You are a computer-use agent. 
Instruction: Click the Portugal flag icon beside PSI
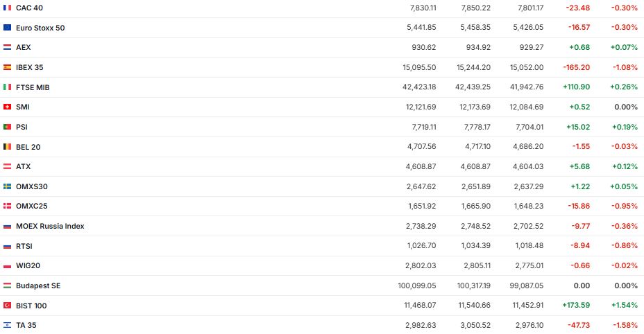[x=8, y=127]
